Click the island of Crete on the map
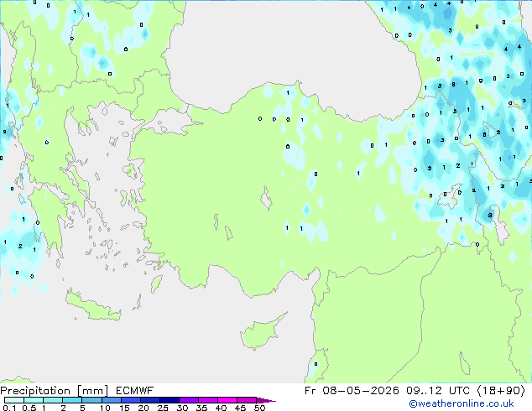The height and width of the screenshot is (411, 532). (93, 306)
